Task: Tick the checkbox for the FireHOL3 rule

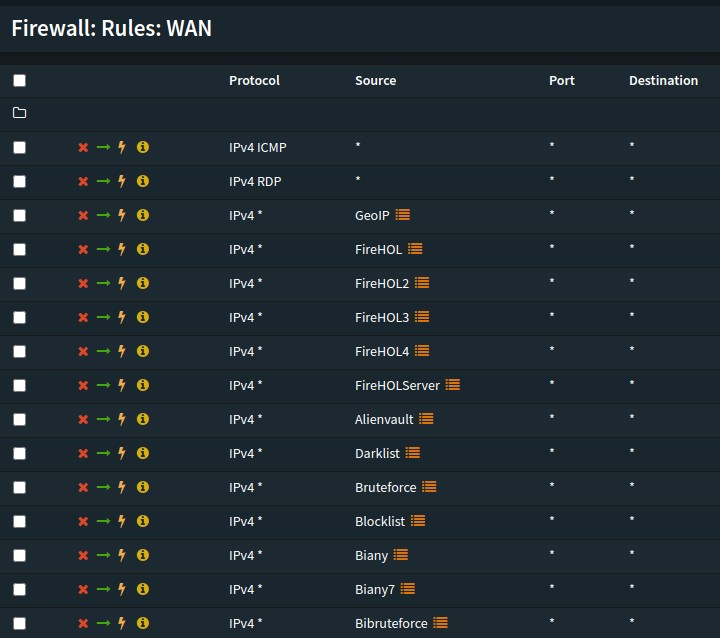Action: (x=20, y=318)
